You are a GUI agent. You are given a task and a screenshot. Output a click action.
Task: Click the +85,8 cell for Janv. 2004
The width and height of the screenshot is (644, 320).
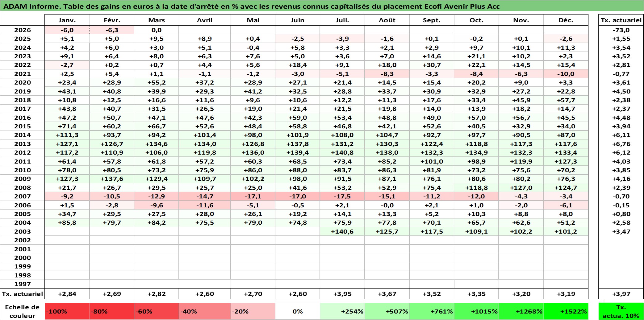67,222
